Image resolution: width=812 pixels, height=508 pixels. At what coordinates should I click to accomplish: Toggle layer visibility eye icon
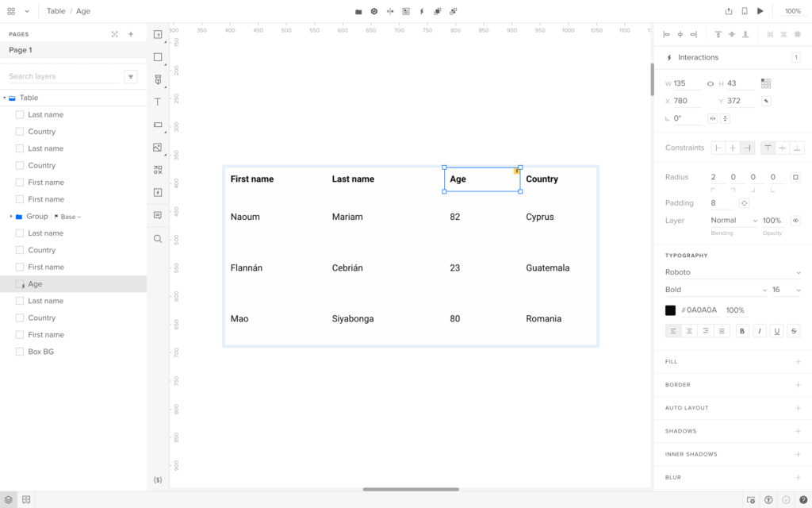click(795, 221)
